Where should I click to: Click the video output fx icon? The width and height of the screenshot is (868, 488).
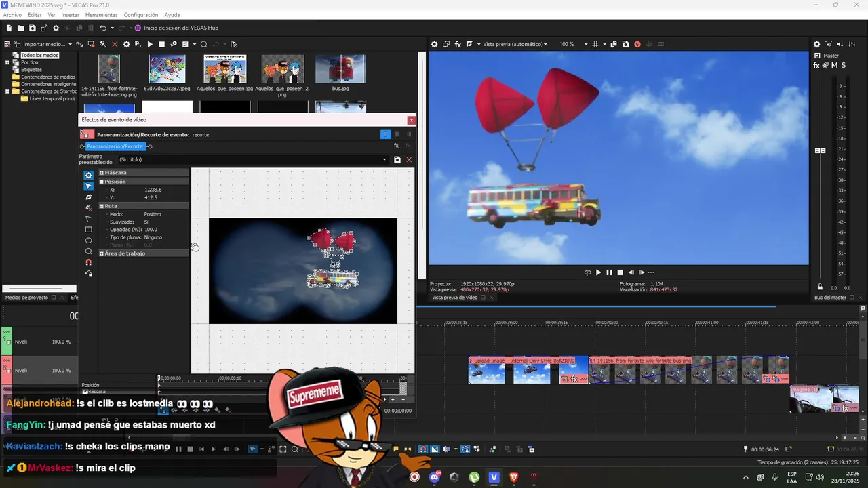pos(458,44)
